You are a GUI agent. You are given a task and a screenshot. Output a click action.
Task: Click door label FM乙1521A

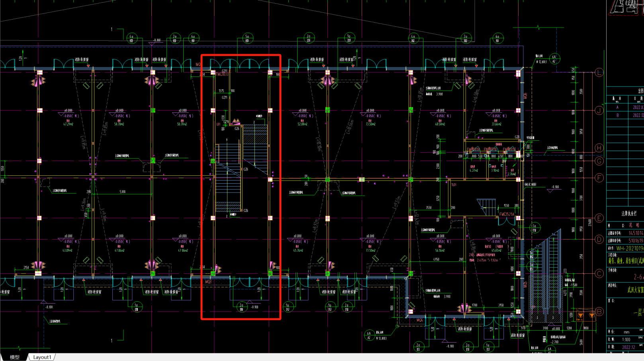tap(507, 214)
